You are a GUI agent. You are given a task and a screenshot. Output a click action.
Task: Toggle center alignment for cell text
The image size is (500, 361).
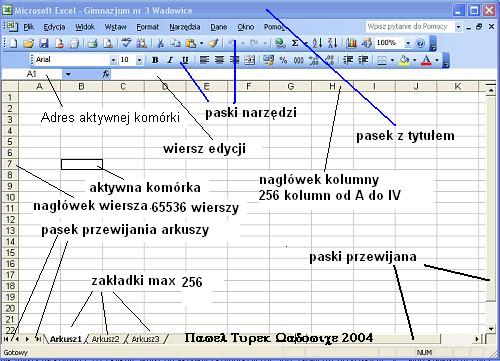(x=219, y=60)
